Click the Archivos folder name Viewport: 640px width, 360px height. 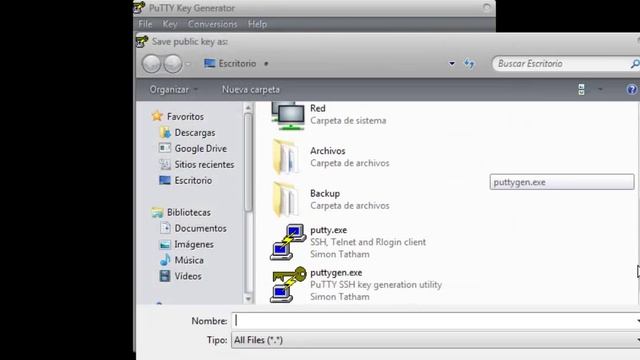pyautogui.click(x=327, y=151)
